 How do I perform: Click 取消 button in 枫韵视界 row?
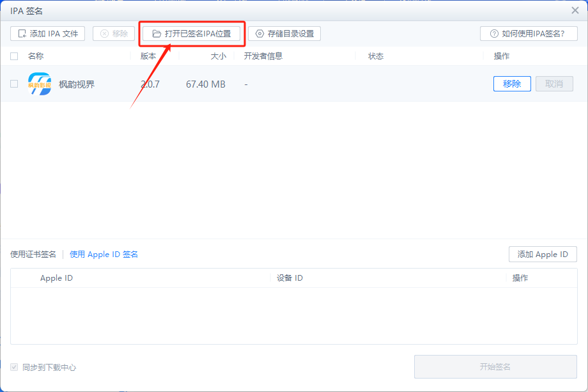point(554,84)
